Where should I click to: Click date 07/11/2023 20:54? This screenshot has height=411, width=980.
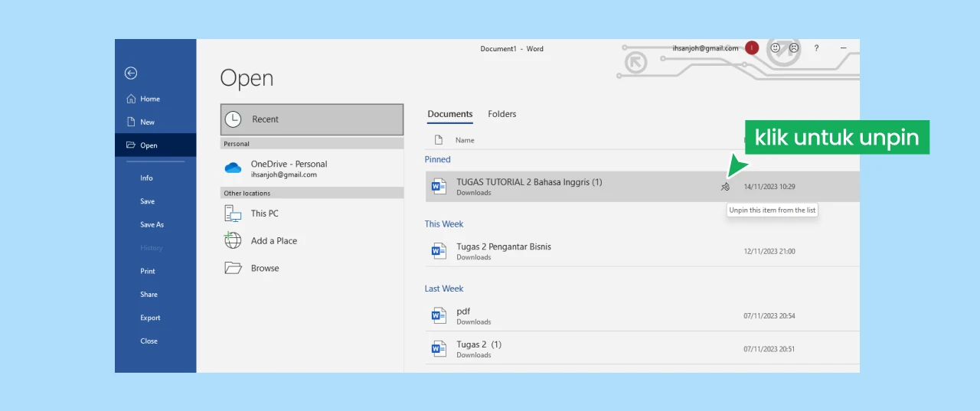coord(769,315)
